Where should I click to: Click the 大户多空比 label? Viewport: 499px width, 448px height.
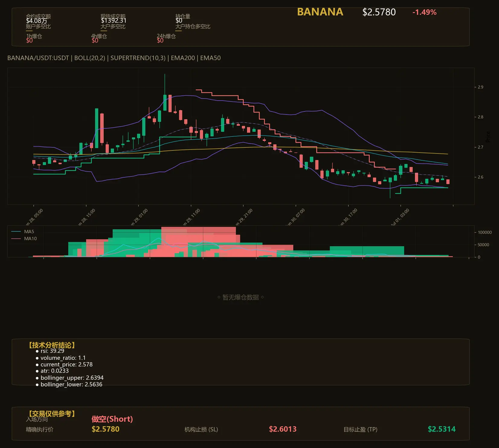point(113,26)
